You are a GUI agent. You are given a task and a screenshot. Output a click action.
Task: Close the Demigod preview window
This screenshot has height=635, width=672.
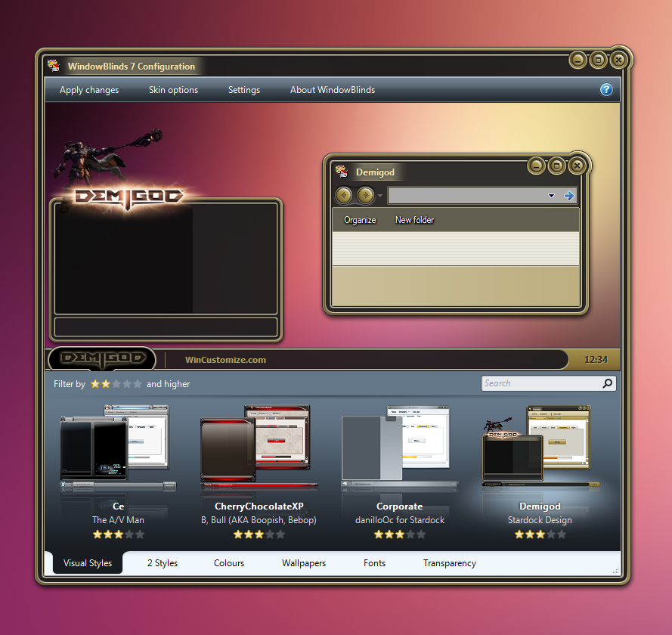click(x=577, y=166)
